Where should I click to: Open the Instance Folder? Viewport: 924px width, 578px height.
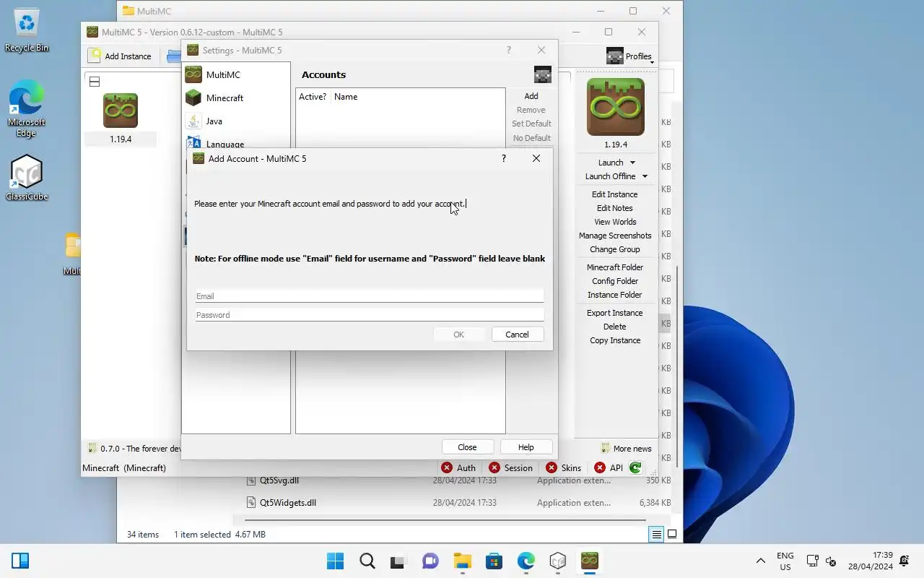(615, 295)
